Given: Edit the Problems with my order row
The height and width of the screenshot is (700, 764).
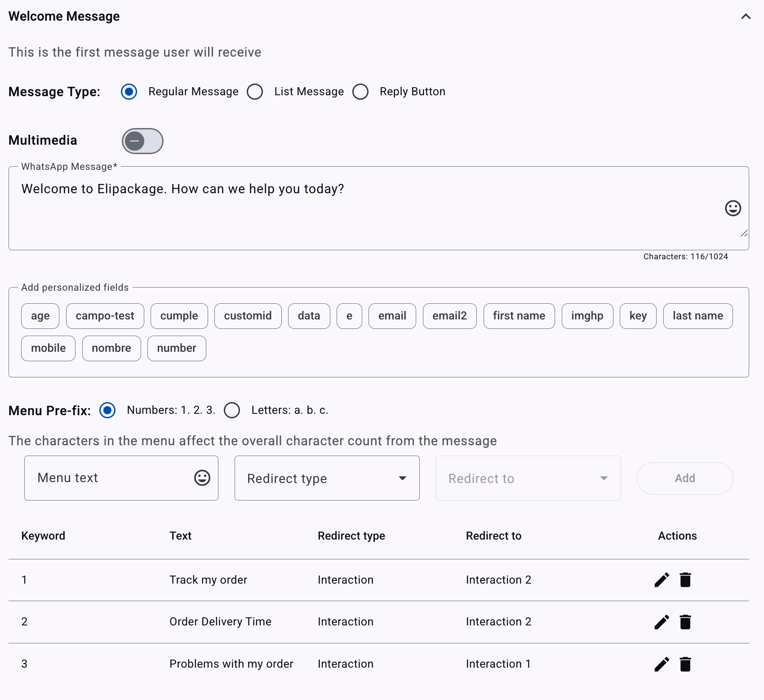Looking at the screenshot, I should click(x=662, y=664).
